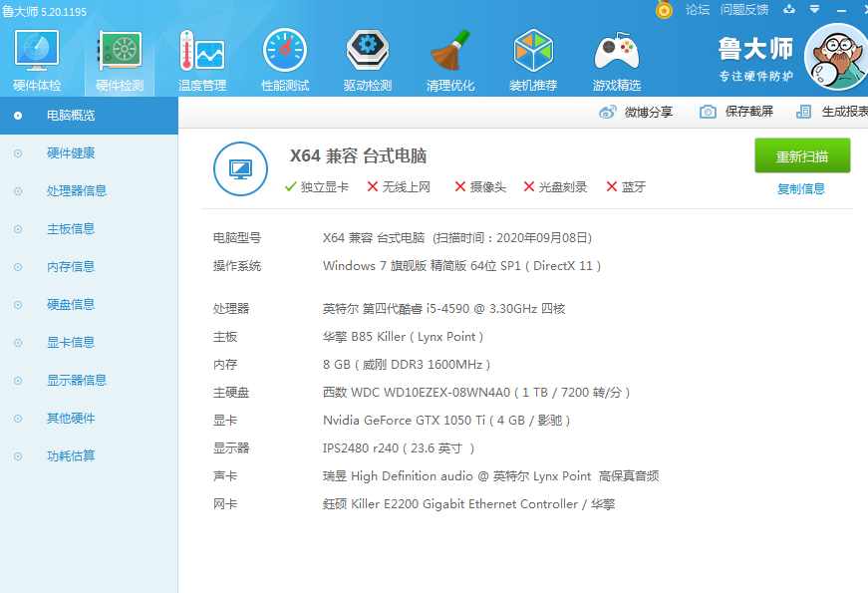Click the 复制信息 copy info link
Screen dimensions: 868x593
(x=801, y=188)
